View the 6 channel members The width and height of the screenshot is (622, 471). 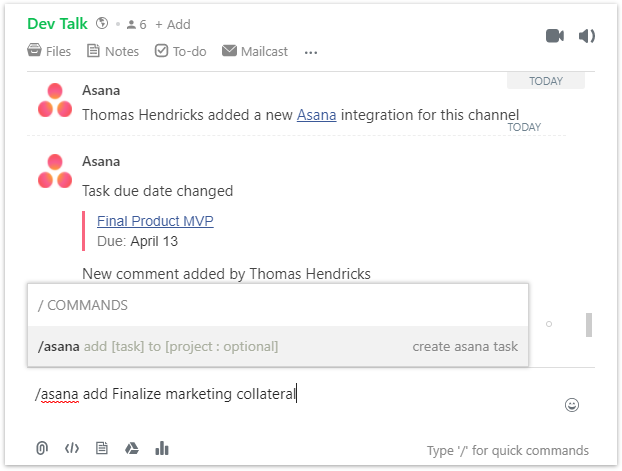pyautogui.click(x=136, y=25)
